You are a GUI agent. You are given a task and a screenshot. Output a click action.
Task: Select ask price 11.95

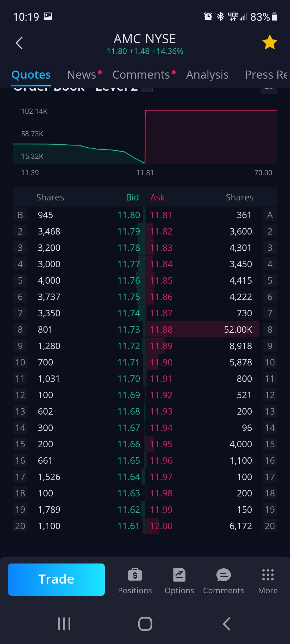coord(161,444)
